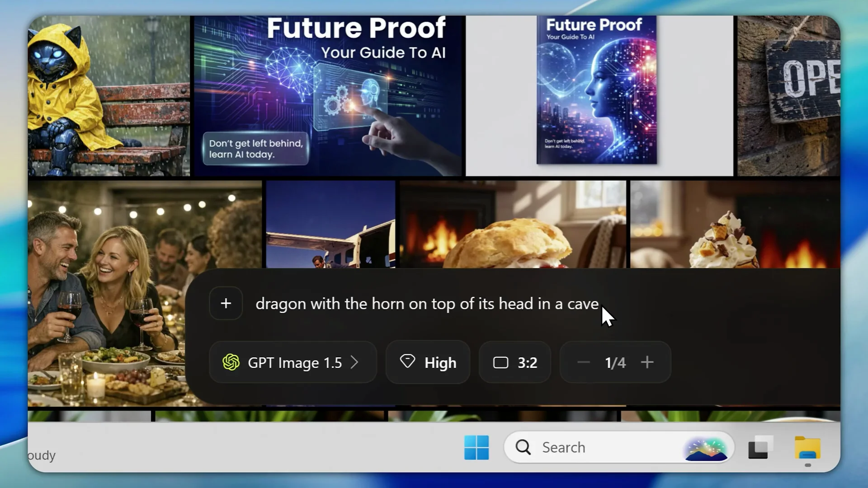Decrease image count with the minus stepper

[x=584, y=362]
